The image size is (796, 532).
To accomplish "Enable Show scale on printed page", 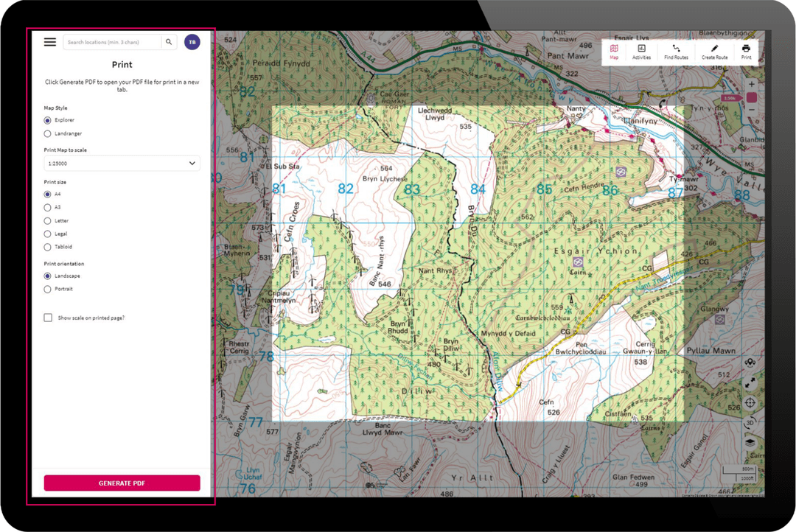I will click(48, 318).
